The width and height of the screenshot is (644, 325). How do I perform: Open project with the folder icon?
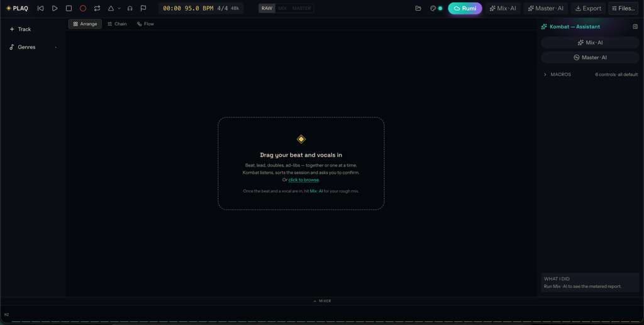(418, 8)
